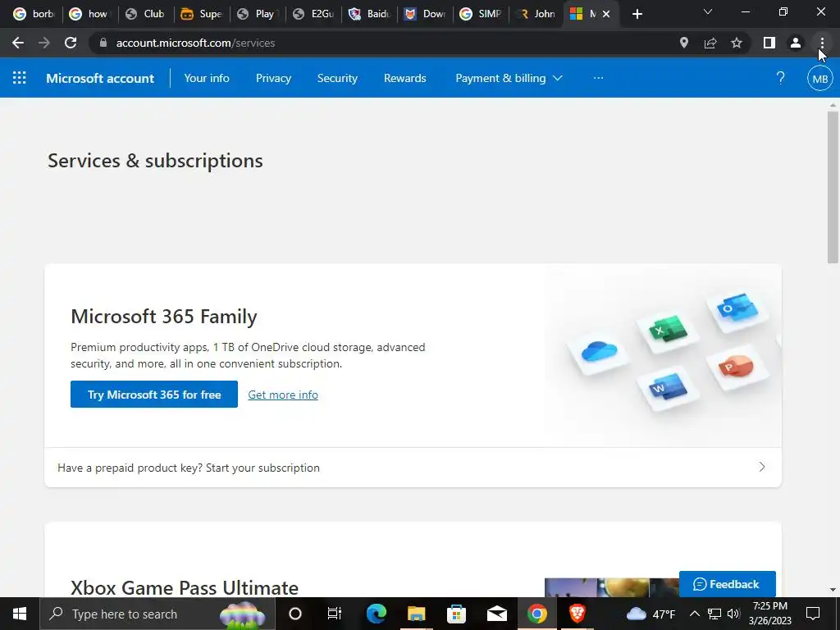The image size is (840, 630).
Task: Open network settings icon in system tray
Action: 714,614
